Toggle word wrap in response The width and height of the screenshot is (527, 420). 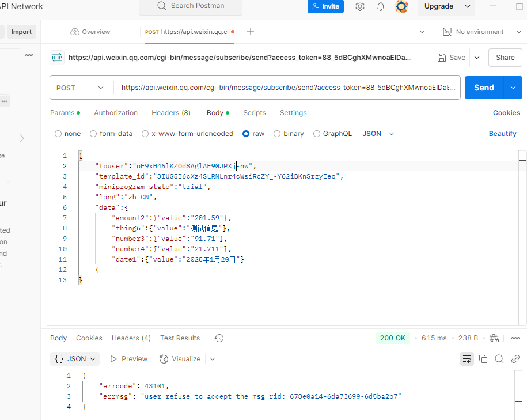coord(467,359)
